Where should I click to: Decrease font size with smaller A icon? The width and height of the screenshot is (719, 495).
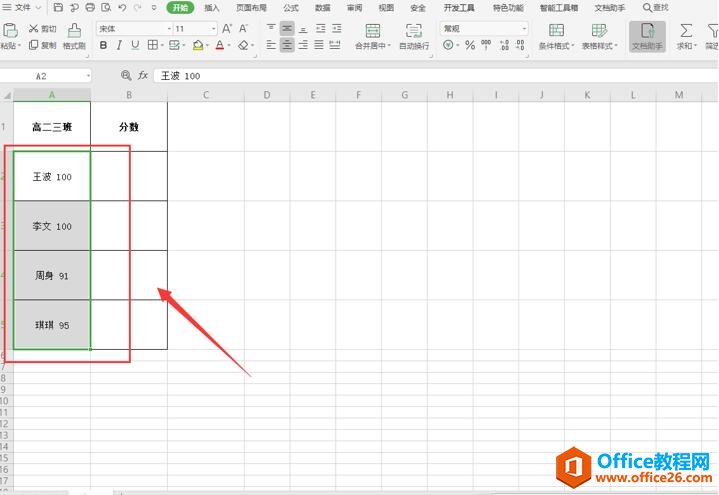(x=243, y=28)
